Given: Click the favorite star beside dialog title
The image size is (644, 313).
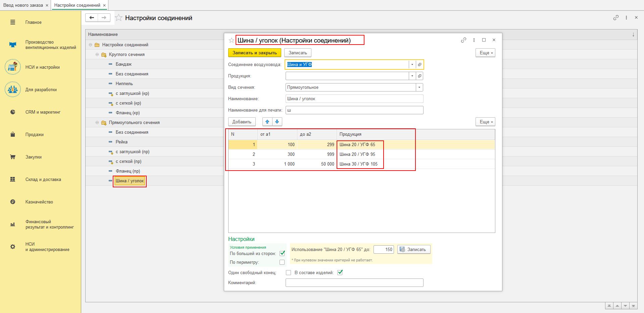Looking at the screenshot, I should pyautogui.click(x=231, y=41).
